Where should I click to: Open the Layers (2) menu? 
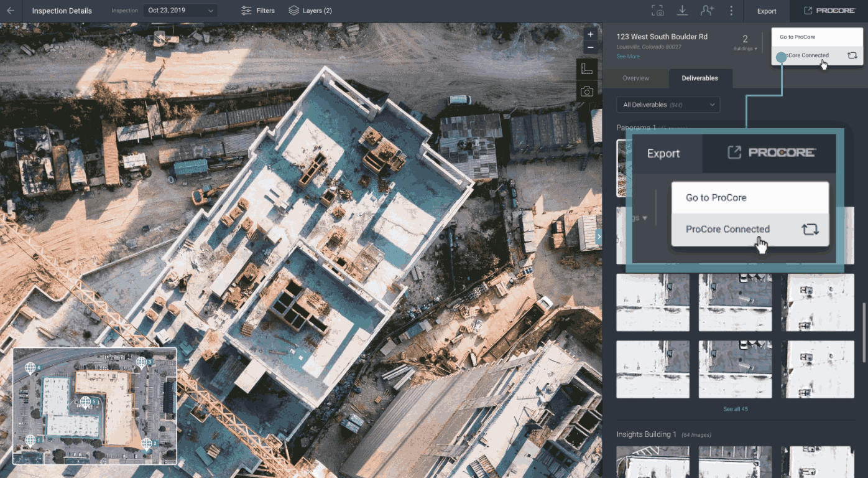pos(310,11)
